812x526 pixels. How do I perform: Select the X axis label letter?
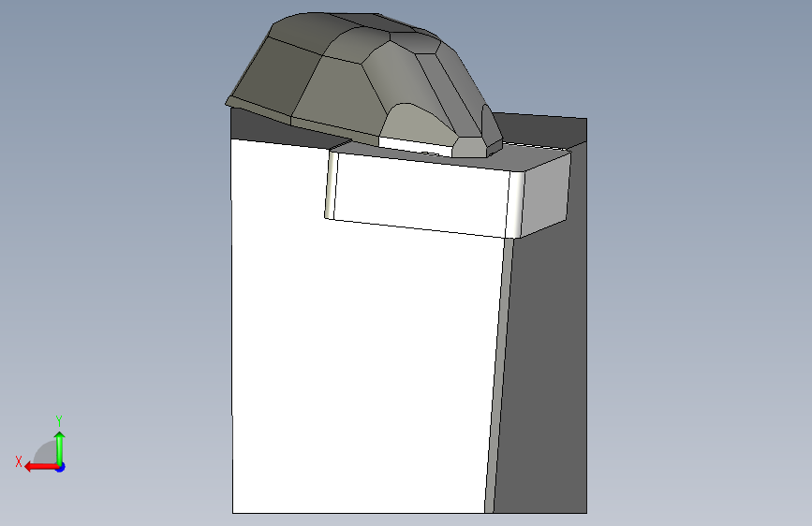pos(19,461)
